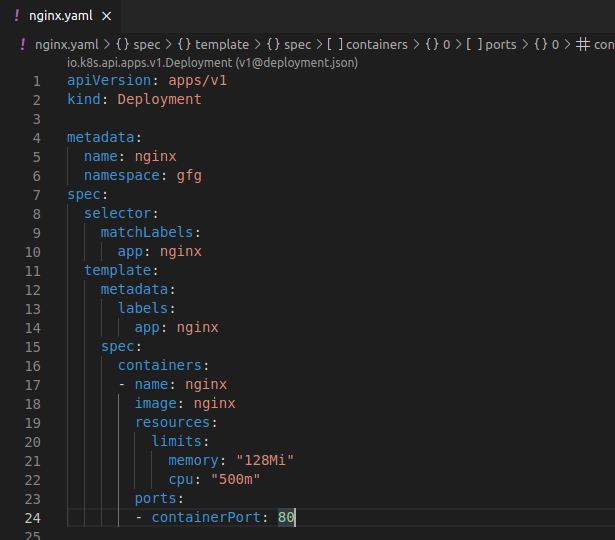Place cursor on the containerPort value 80
The width and height of the screenshot is (615, 540).
(286, 517)
